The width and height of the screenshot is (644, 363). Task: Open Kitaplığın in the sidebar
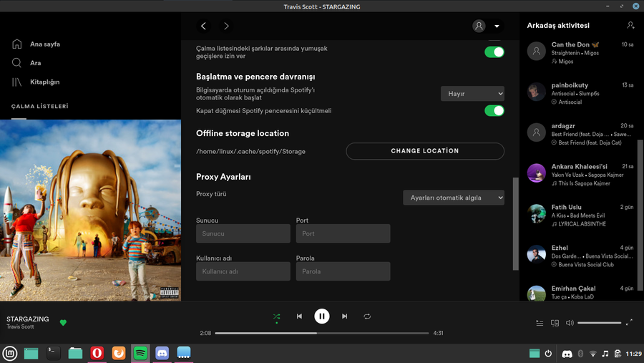coord(44,82)
